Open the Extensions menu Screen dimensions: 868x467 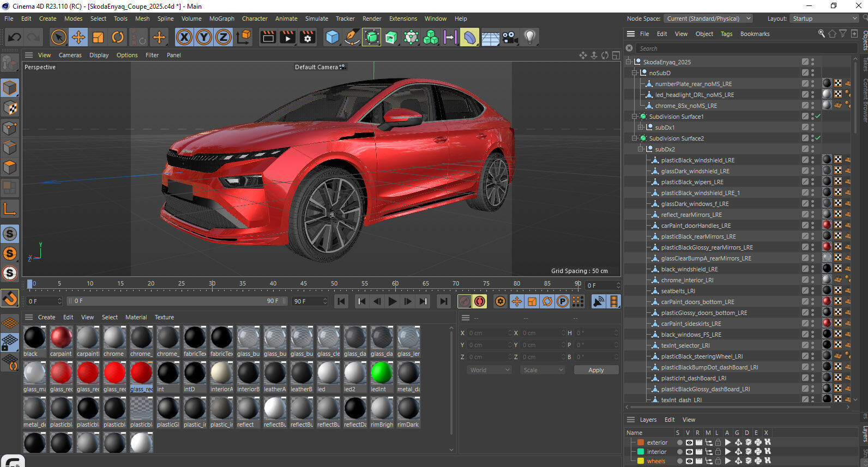pos(403,19)
